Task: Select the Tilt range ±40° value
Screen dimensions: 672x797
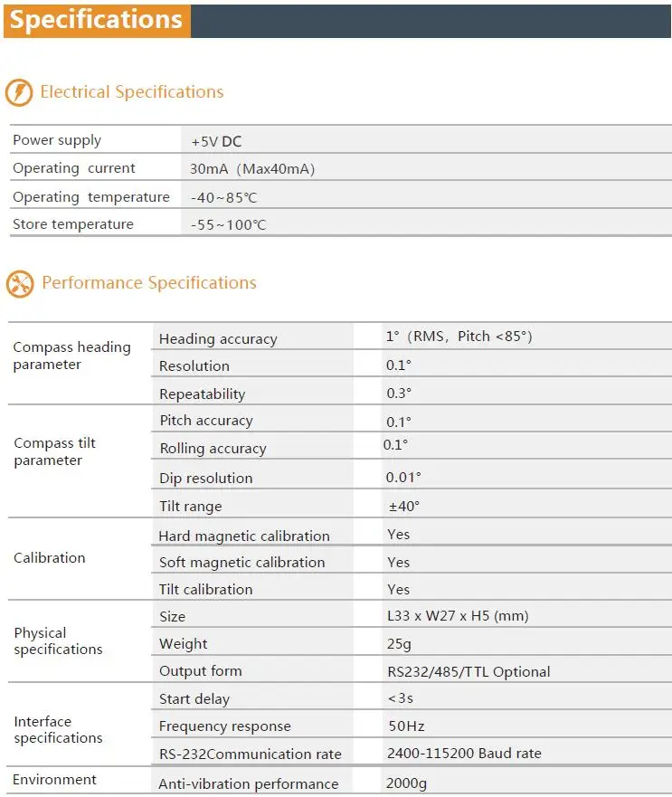Action: tap(404, 507)
